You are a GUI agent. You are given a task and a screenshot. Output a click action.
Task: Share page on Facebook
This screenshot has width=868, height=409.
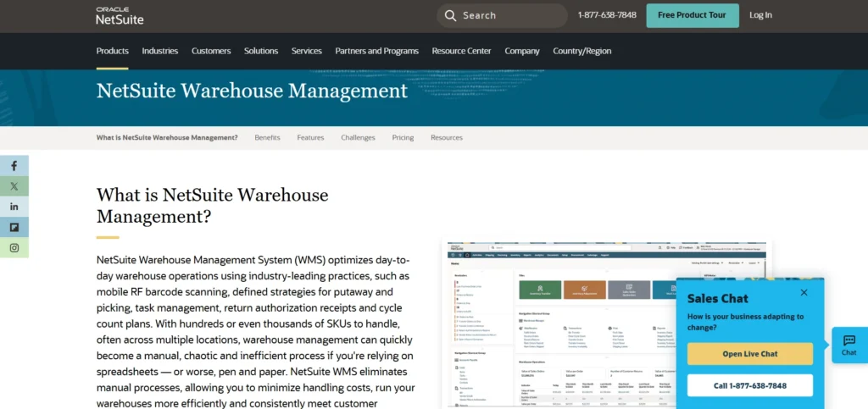click(x=14, y=165)
